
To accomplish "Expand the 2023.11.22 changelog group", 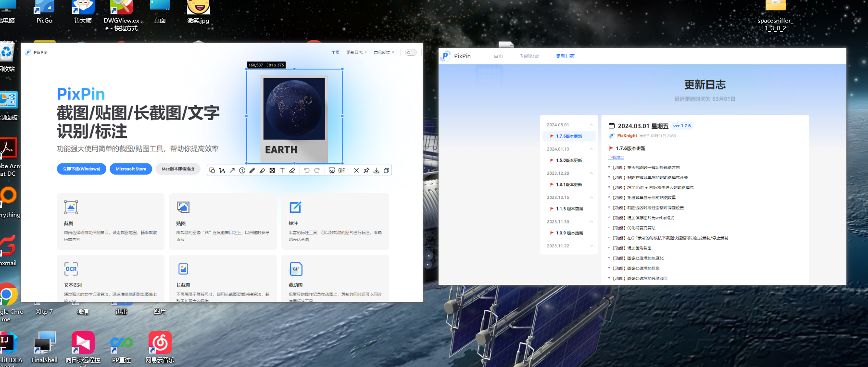I will pos(591,246).
